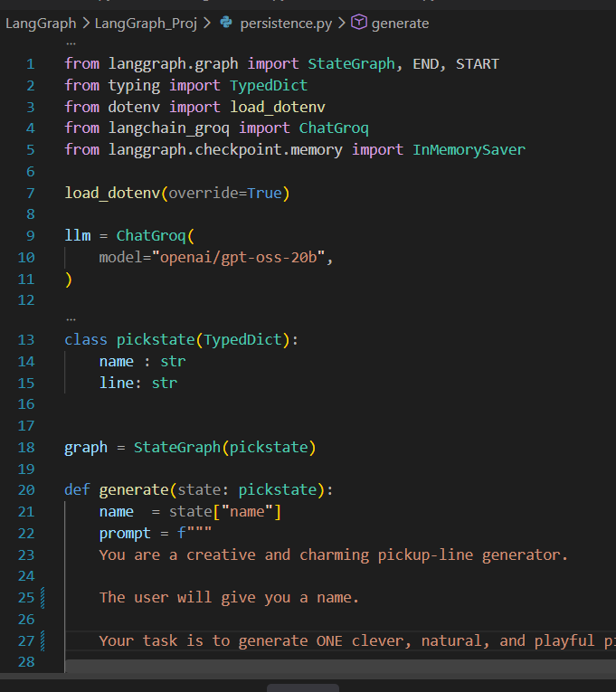616x692 pixels.
Task: Click the graph variable on line 18
Action: 86,448
